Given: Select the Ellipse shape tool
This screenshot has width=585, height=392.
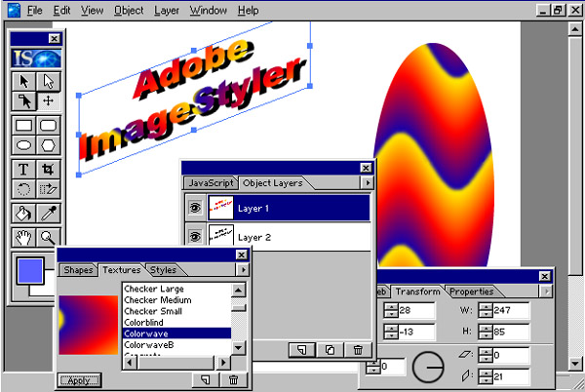Looking at the screenshot, I should point(23,145).
